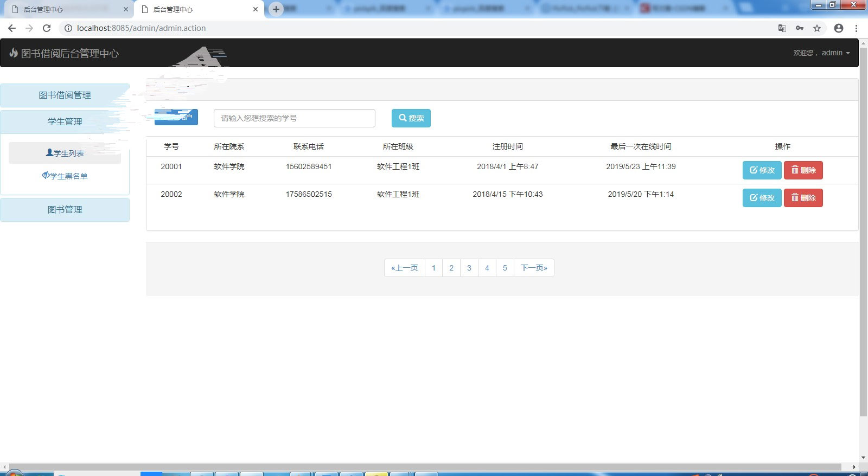The image size is (868, 476).
Task: Go to page 3 in pagination
Action: click(469, 268)
